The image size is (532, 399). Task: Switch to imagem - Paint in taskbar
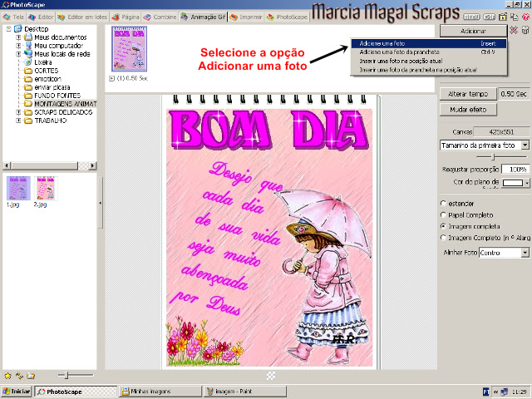(245, 392)
